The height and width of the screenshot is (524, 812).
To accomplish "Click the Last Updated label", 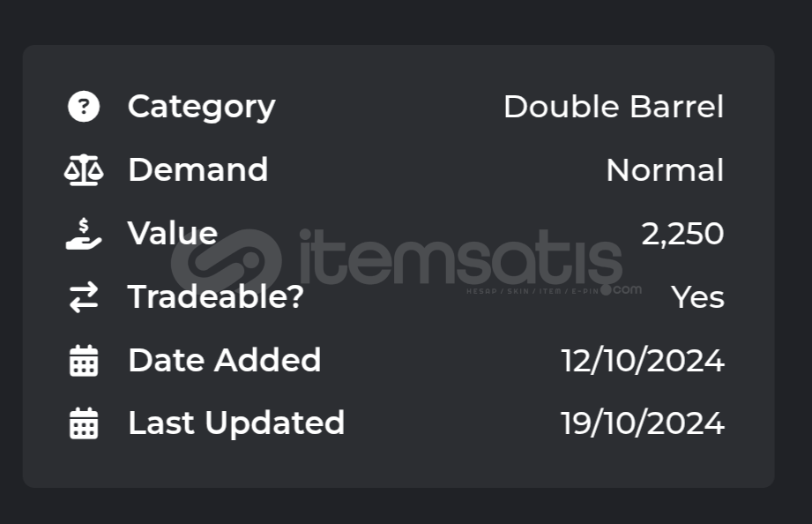I will [236, 423].
